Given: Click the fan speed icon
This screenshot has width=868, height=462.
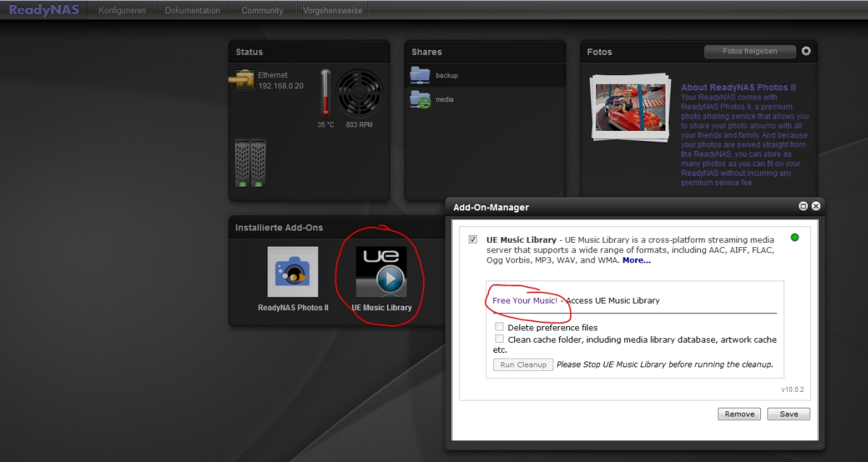Looking at the screenshot, I should 359,93.
